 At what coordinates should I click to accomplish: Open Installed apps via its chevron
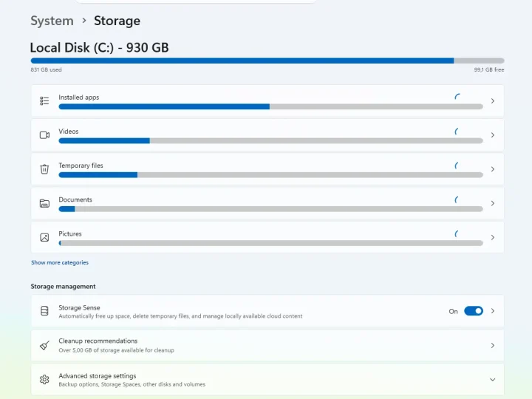pyautogui.click(x=493, y=100)
